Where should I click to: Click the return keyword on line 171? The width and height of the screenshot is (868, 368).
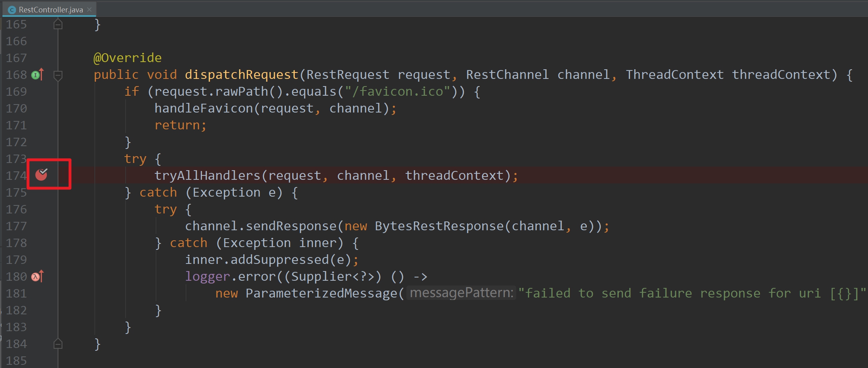coord(177,125)
